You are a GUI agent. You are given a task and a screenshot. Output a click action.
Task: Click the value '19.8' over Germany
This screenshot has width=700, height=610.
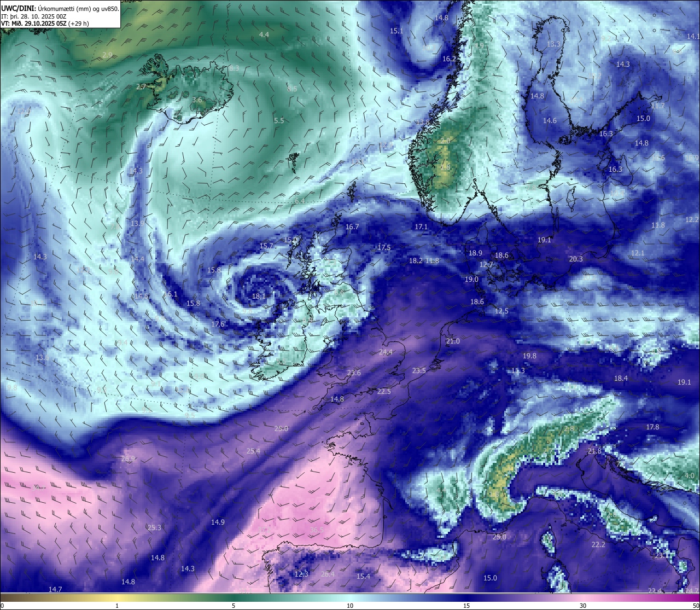point(529,356)
